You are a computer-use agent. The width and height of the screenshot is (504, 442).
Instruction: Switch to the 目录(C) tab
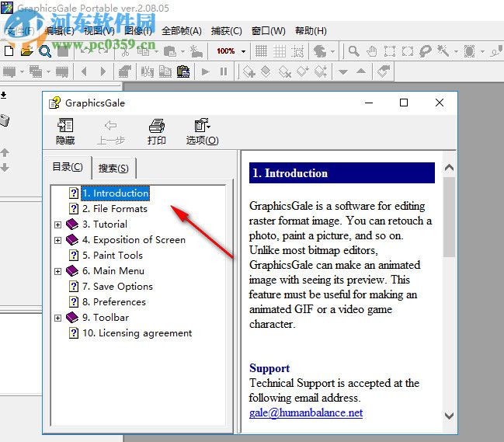click(x=68, y=167)
